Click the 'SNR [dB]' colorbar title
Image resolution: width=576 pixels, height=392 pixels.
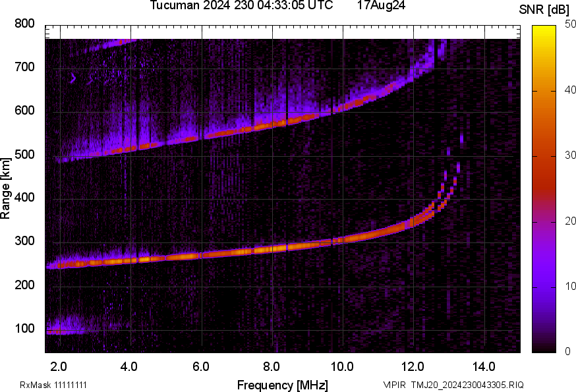point(544,10)
